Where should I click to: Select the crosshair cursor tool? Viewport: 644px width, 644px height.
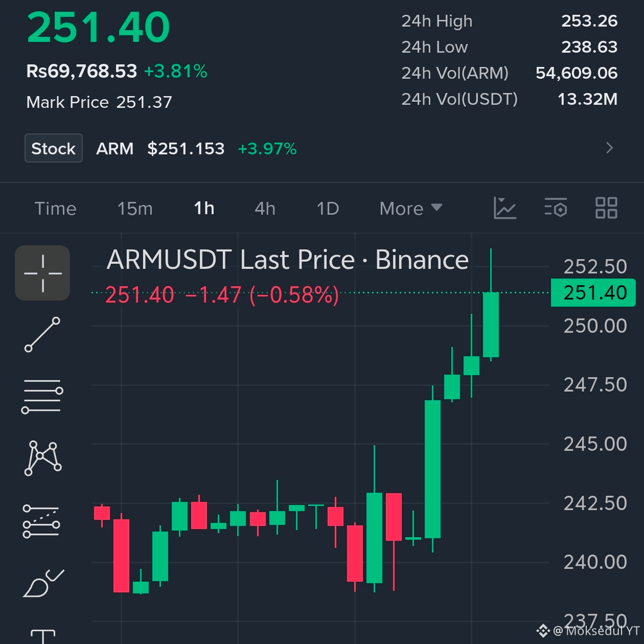coord(42,273)
